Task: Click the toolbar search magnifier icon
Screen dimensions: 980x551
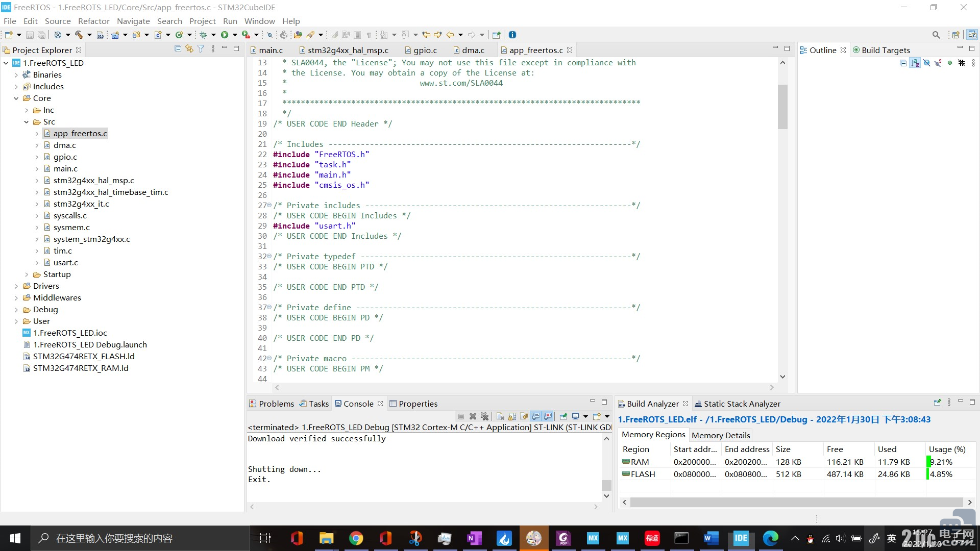Action: [936, 35]
